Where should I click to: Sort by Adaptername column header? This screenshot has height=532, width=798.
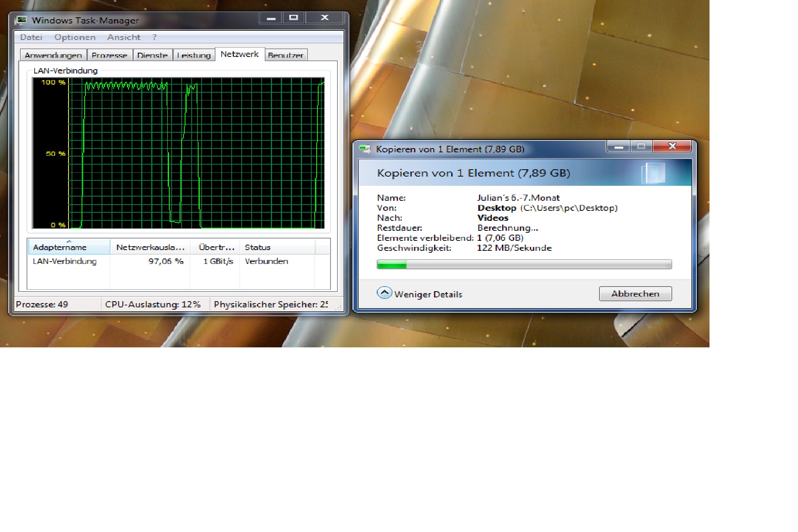pos(69,247)
